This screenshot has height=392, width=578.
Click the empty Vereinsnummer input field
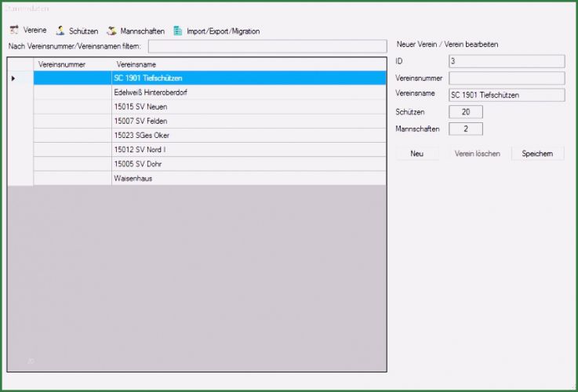click(506, 78)
